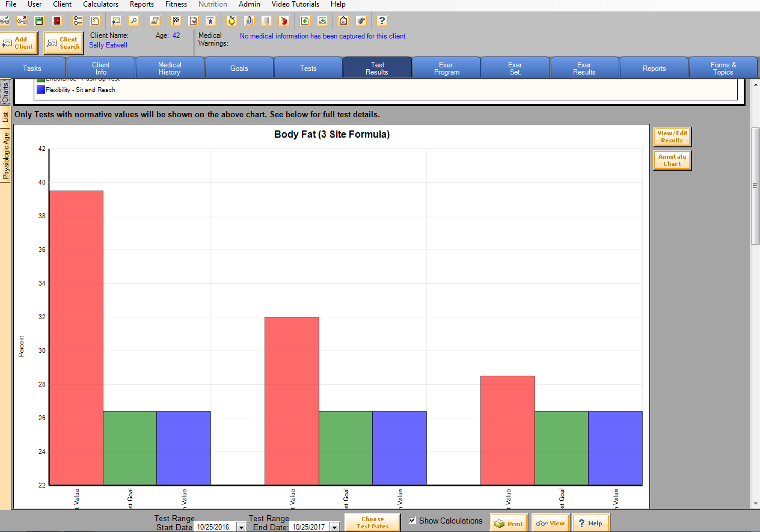Click the Print button
The image size is (760, 532).
tap(509, 523)
